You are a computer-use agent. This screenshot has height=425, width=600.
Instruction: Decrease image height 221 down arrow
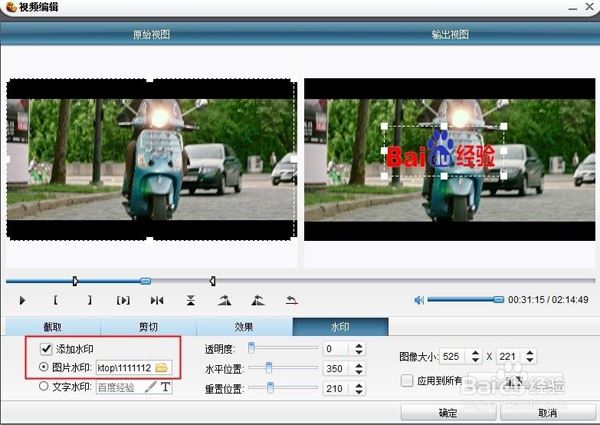[530, 360]
